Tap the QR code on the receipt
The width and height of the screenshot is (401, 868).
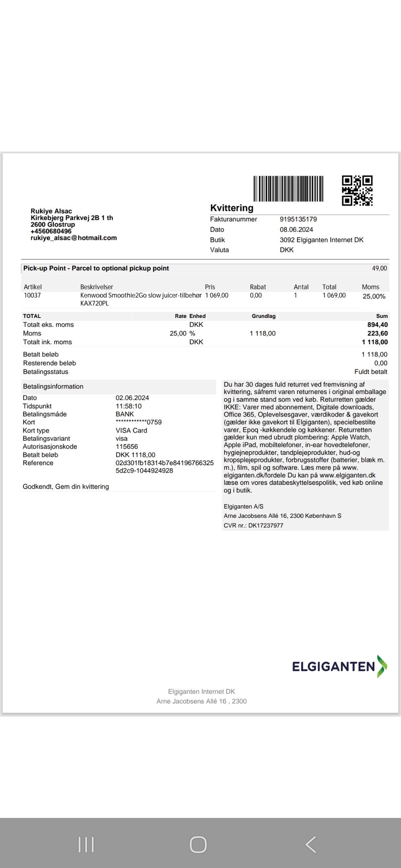(x=357, y=191)
